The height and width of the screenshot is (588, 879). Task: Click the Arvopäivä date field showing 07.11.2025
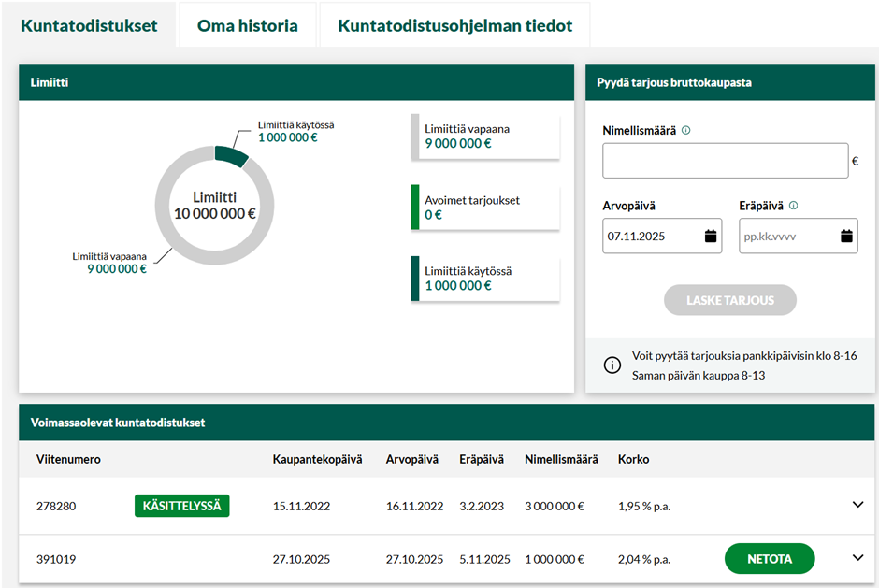[x=652, y=237]
